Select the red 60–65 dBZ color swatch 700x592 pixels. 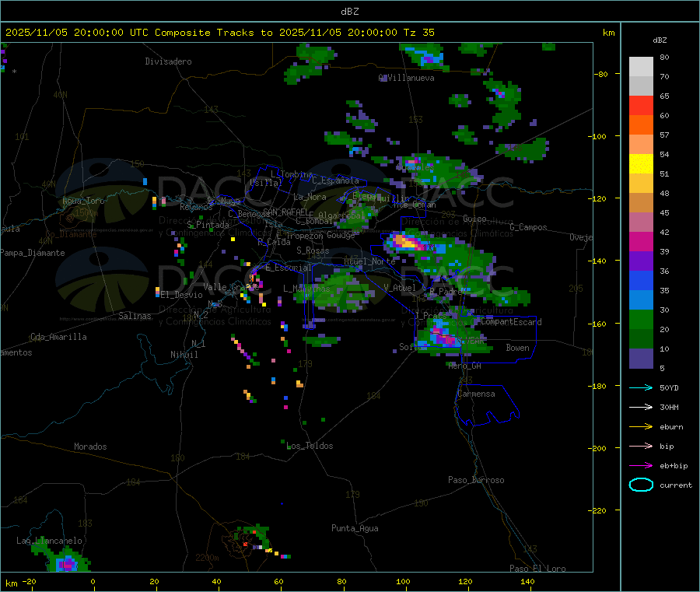click(641, 105)
